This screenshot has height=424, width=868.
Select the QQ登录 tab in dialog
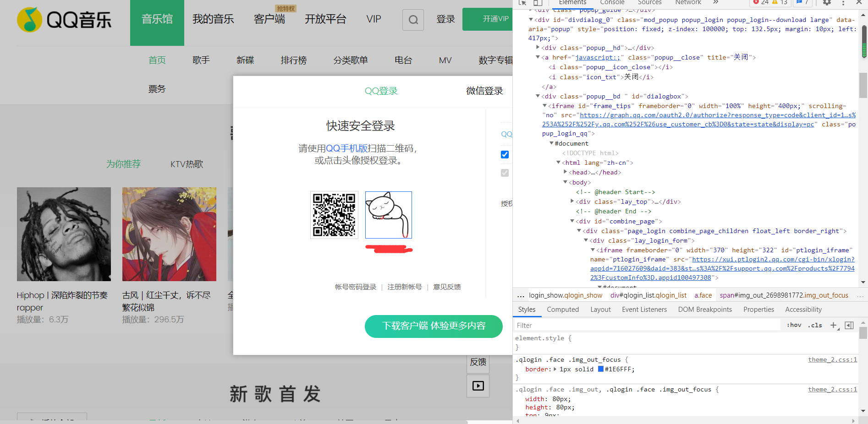(x=381, y=91)
